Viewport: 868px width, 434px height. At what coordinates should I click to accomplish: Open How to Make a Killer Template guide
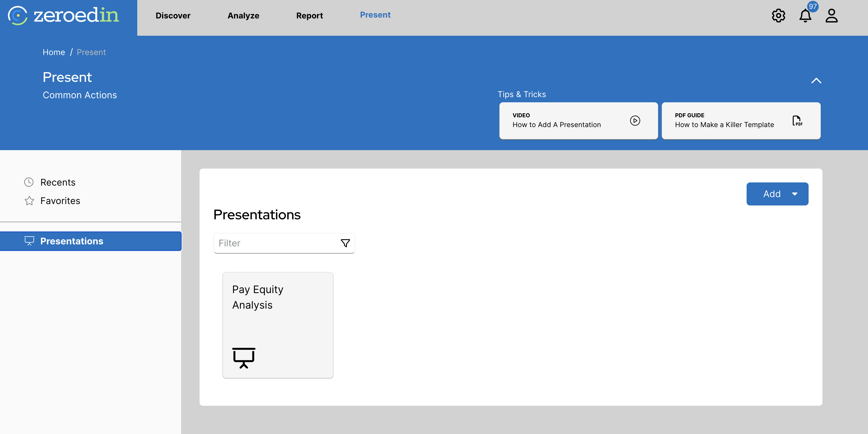pyautogui.click(x=724, y=124)
